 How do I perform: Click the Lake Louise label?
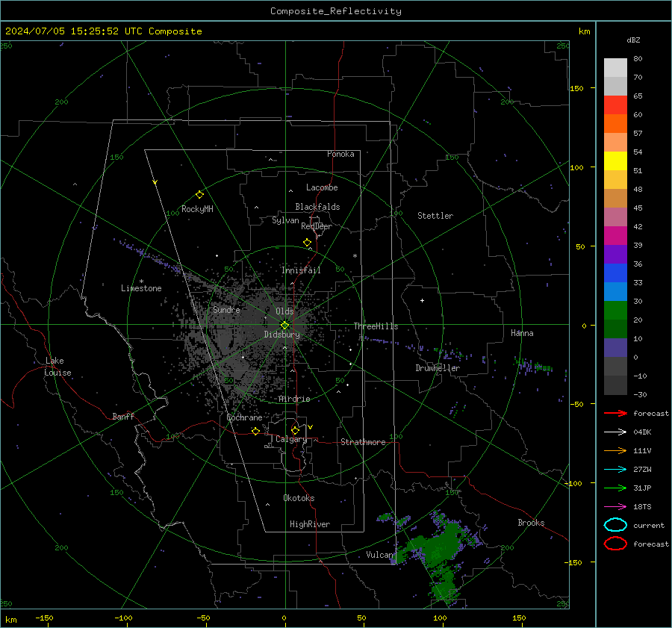(57, 367)
